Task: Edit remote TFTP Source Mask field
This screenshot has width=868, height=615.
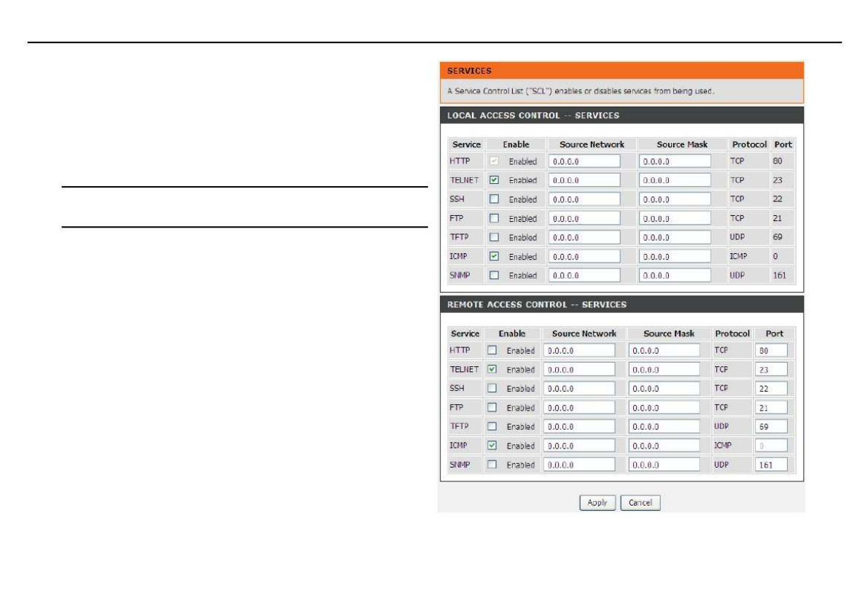Action: [x=664, y=426]
